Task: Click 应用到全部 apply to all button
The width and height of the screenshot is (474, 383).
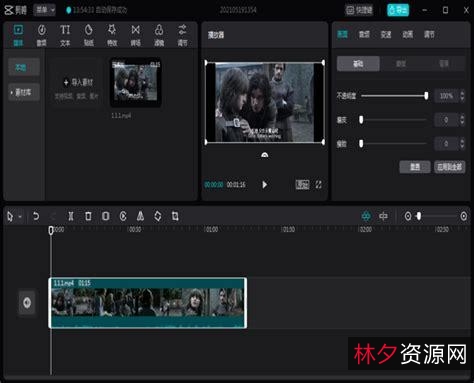Action: tap(450, 167)
